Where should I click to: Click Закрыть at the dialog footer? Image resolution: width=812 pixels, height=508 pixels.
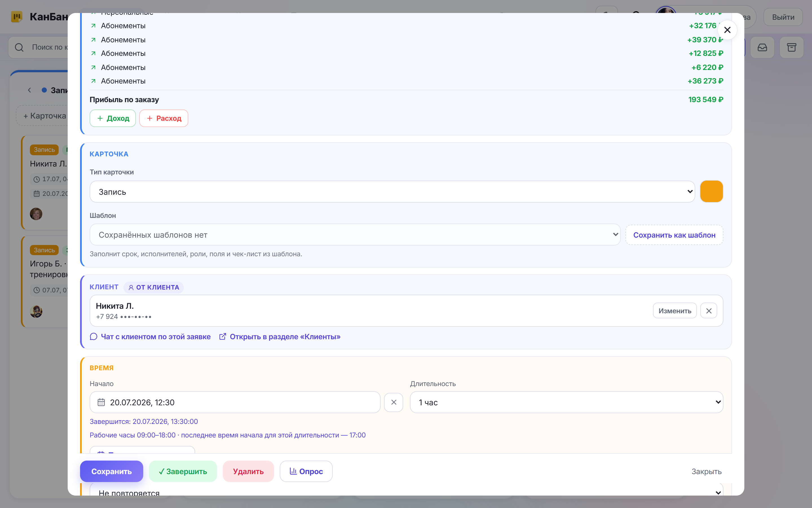tap(706, 471)
